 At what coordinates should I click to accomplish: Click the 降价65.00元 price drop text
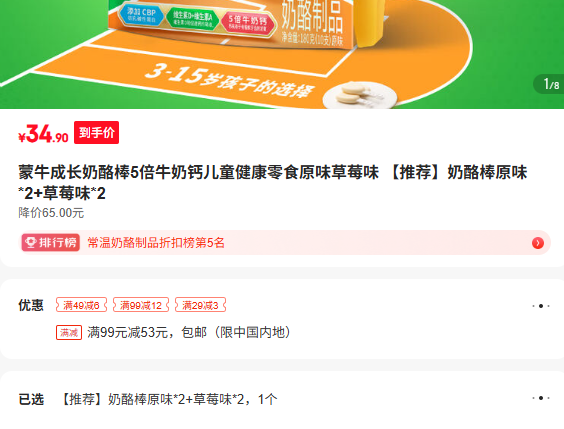click(x=51, y=213)
